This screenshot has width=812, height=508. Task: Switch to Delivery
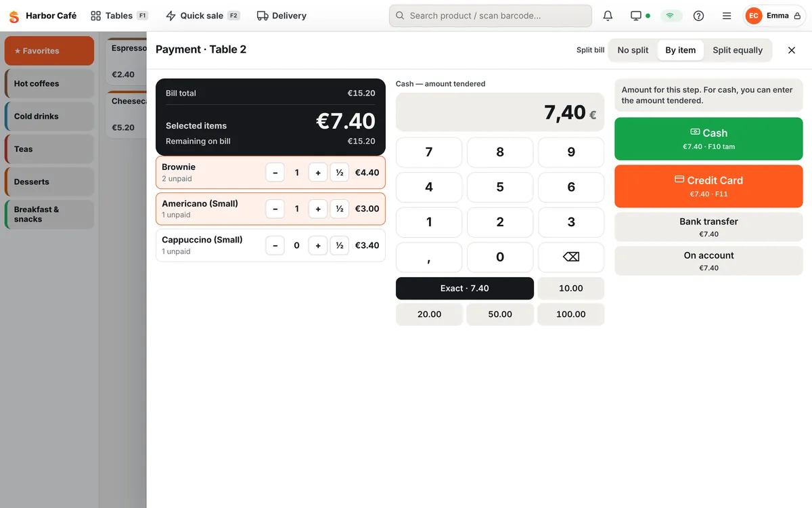281,16
